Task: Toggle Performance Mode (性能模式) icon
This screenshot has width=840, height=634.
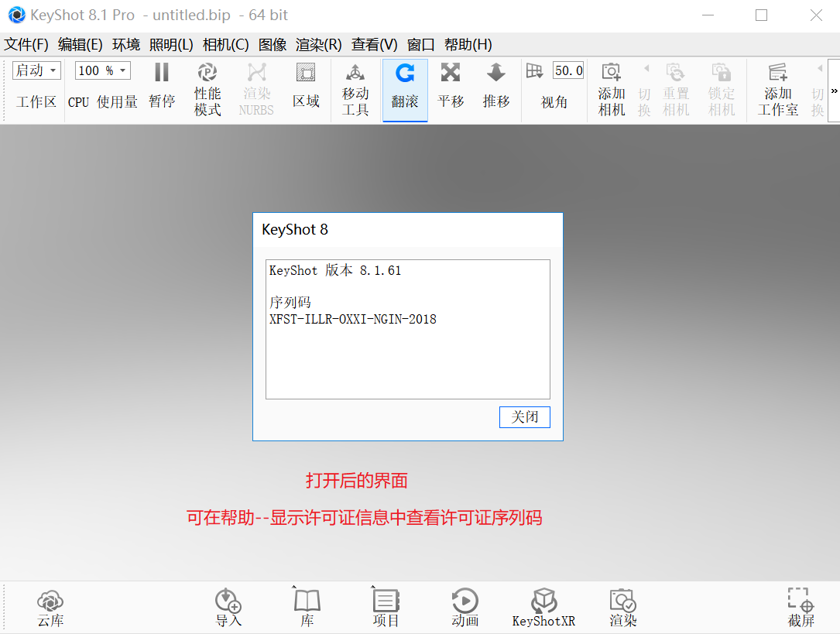Action: tap(207, 72)
